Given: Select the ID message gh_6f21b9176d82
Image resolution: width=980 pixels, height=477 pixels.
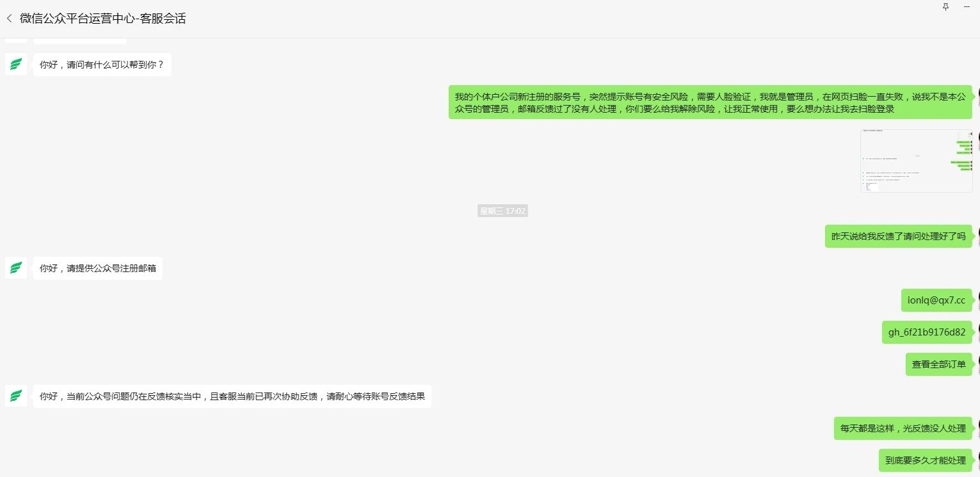Looking at the screenshot, I should [927, 332].
